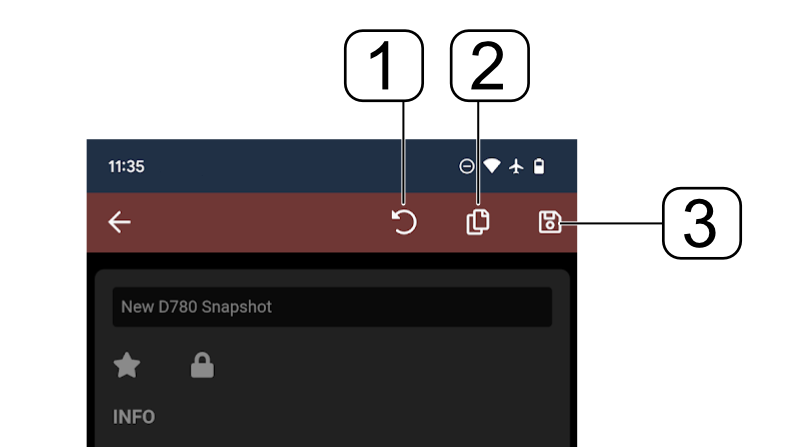
Task: Click the Wi-Fi signal status icon
Action: (491, 166)
